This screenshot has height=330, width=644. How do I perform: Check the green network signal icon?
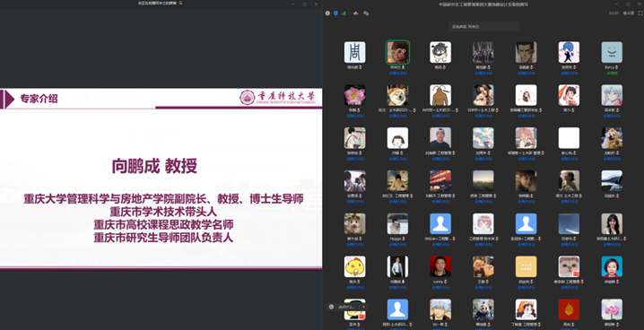[x=344, y=13]
